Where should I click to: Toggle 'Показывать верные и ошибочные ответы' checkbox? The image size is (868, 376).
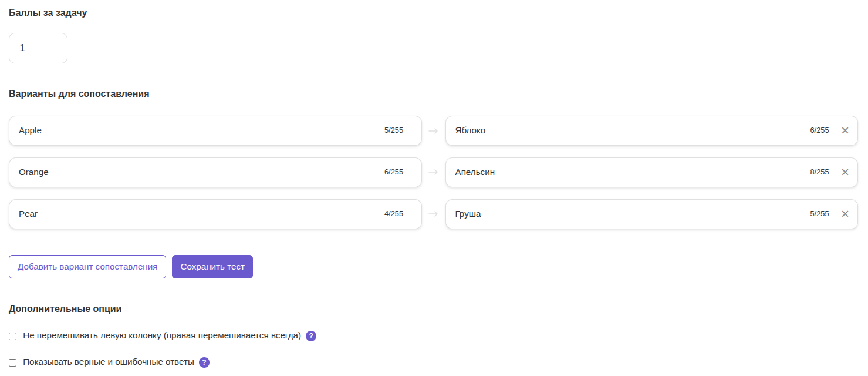[13, 362]
